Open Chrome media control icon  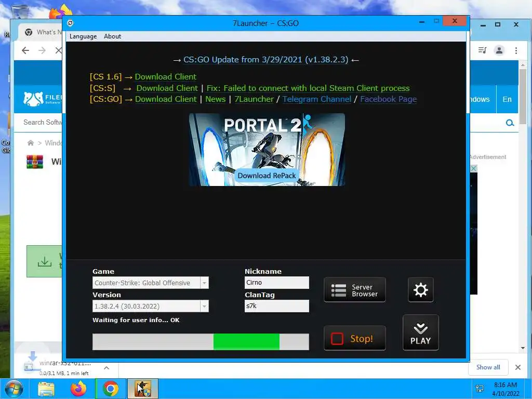[x=482, y=50]
